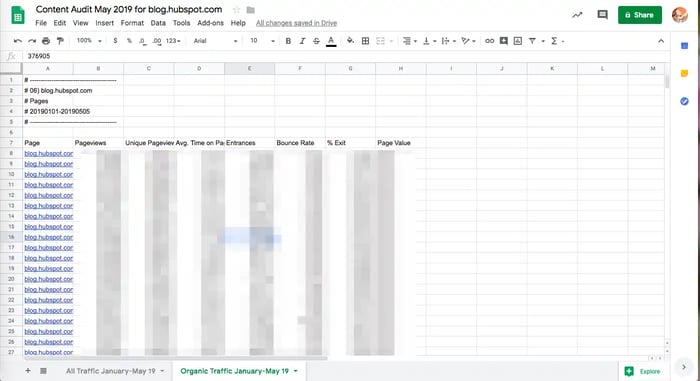Open zoom level 100% dropdown
700x381 pixels.
click(89, 41)
